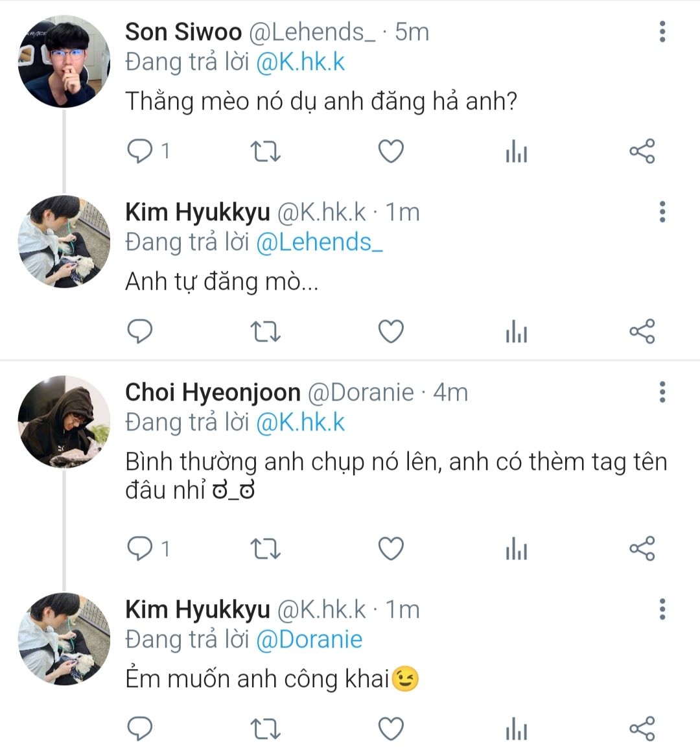Reply to Son Siwoo's tweet
The width and height of the screenshot is (700, 752).
point(140,152)
